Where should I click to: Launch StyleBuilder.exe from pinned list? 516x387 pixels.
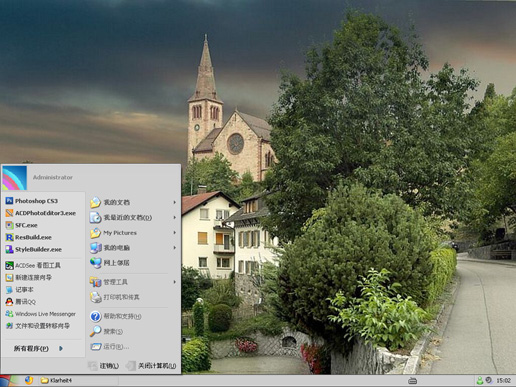pyautogui.click(x=34, y=249)
